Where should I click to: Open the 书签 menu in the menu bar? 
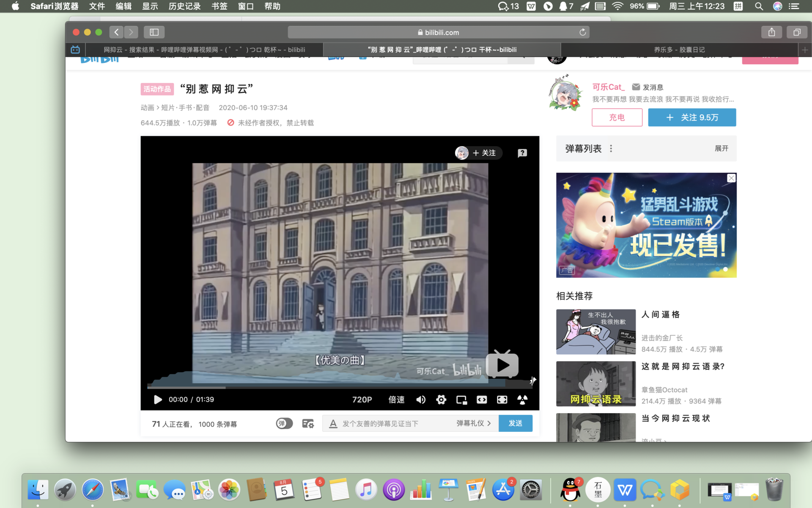(x=219, y=6)
